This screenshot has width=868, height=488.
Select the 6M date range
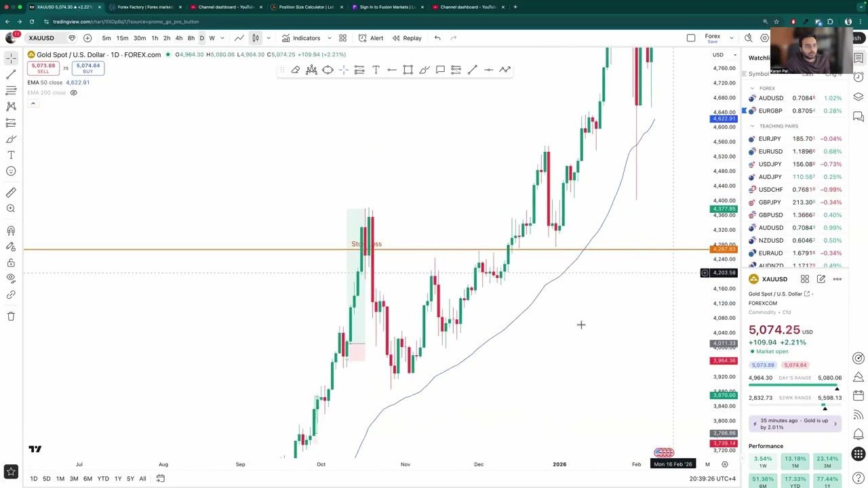click(87, 479)
